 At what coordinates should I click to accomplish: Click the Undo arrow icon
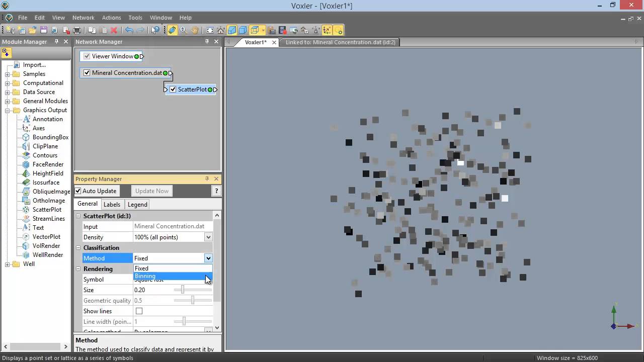(129, 30)
